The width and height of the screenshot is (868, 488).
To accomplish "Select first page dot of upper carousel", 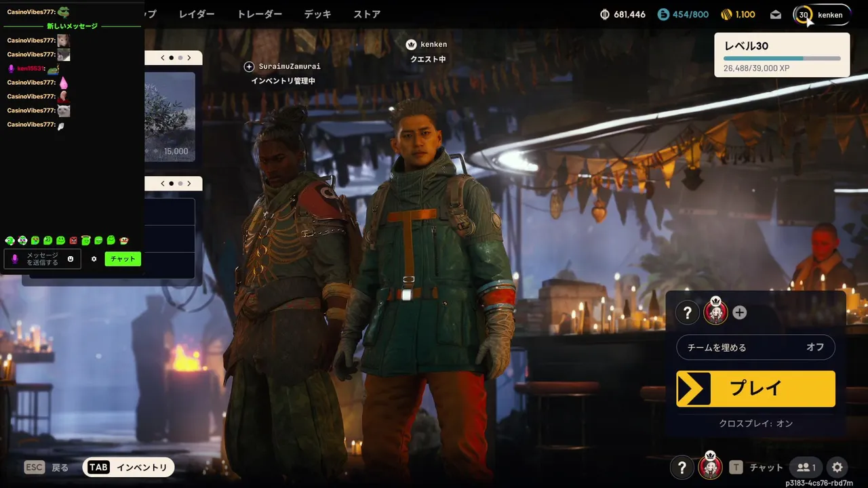I will tap(171, 58).
